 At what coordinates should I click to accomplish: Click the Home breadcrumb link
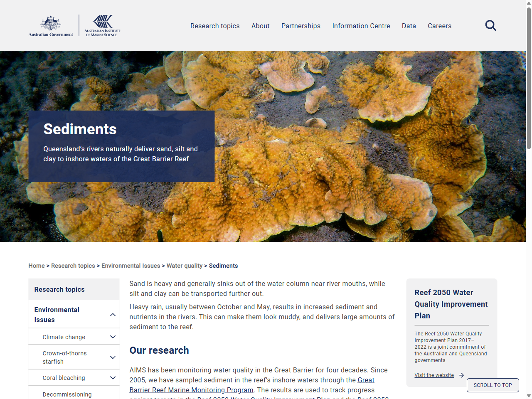37,266
